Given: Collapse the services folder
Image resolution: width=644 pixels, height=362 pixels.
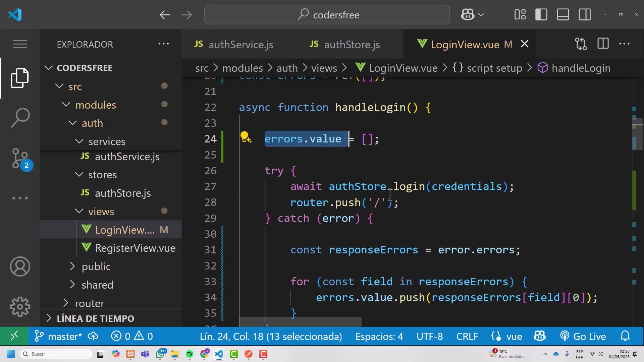Looking at the screenshot, I should pos(79,141).
